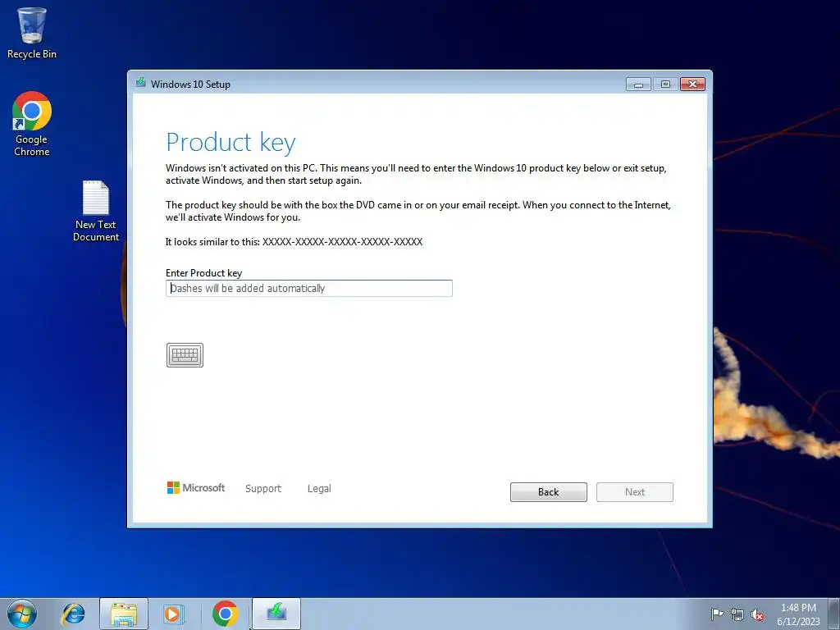Select the New Text Document file

point(96,211)
